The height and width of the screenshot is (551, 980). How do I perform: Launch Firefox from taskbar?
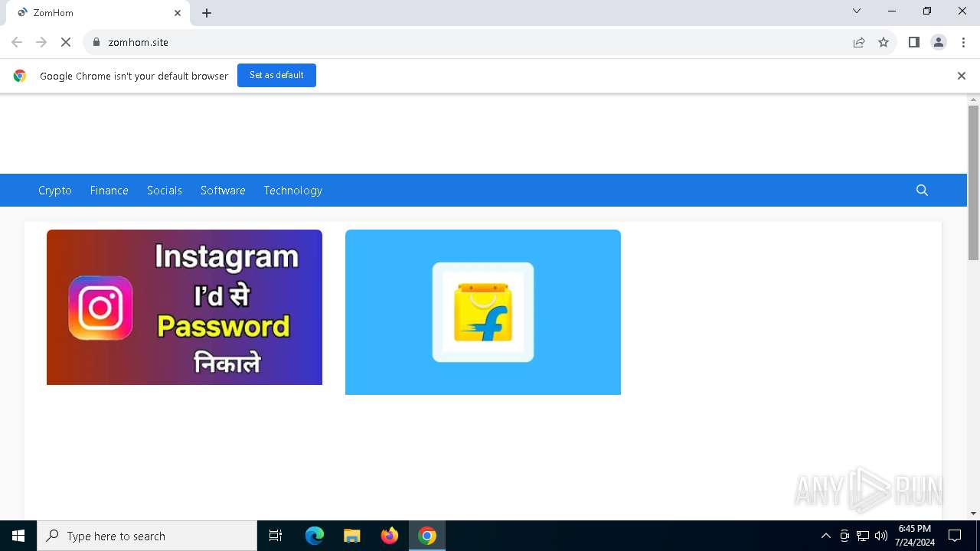click(x=390, y=536)
